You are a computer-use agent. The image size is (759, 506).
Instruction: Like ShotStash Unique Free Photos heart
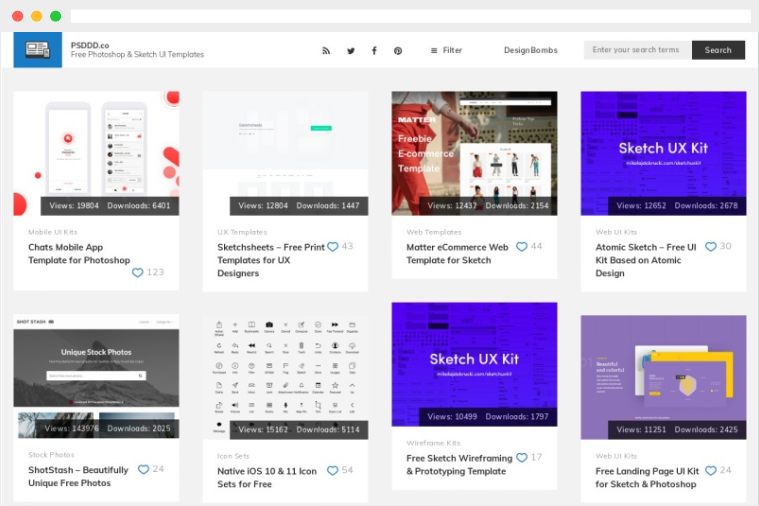pyautogui.click(x=143, y=469)
